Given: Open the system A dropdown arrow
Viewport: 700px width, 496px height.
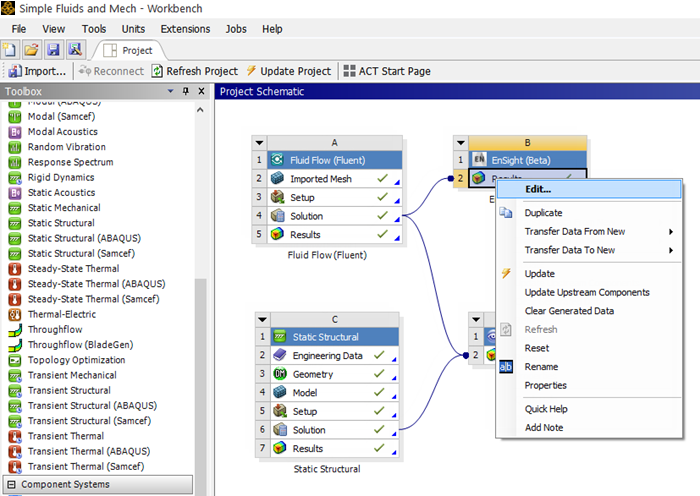Looking at the screenshot, I should 259,143.
